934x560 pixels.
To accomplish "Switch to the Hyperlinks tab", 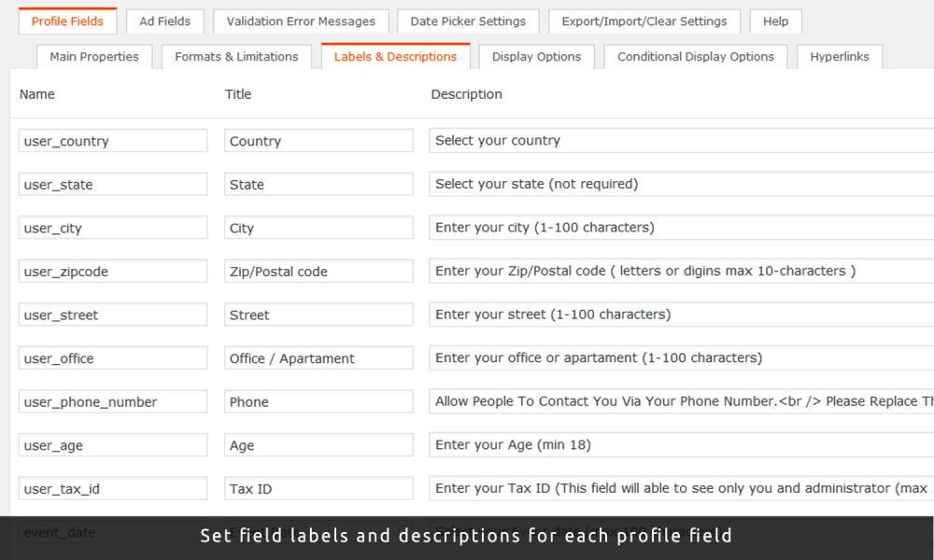I will (x=839, y=56).
